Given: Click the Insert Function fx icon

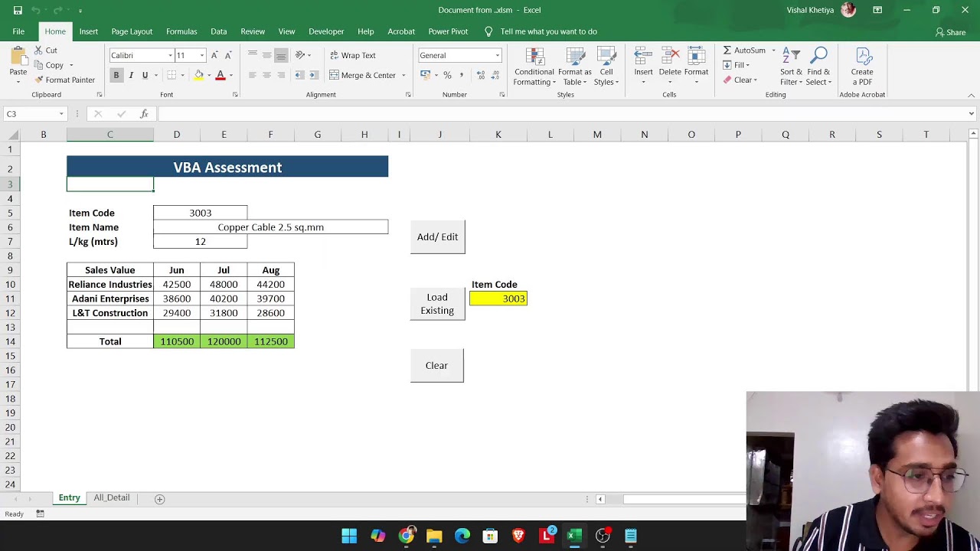Looking at the screenshot, I should [x=144, y=114].
